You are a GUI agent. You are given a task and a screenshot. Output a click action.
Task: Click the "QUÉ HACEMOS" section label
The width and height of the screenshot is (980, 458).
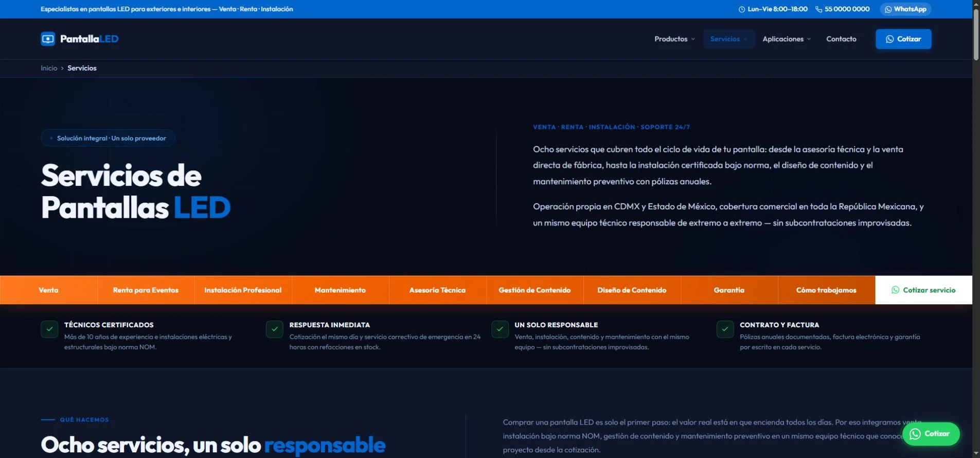(x=84, y=420)
